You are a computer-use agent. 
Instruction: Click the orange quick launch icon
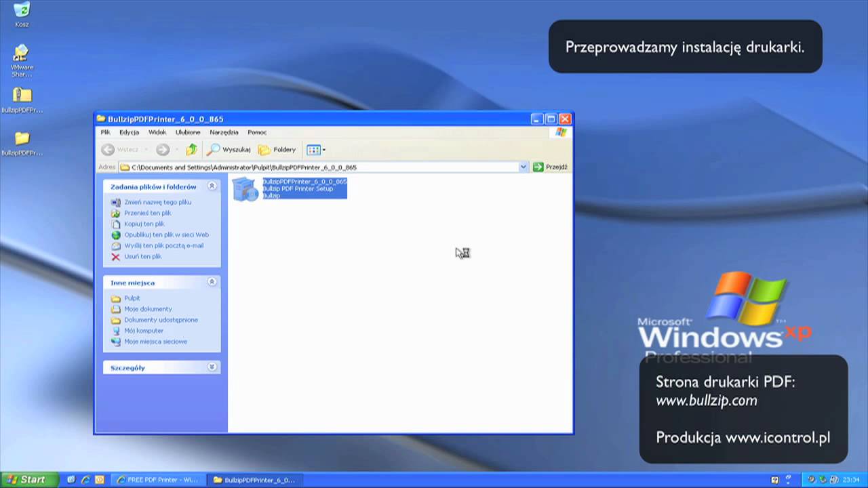[100, 480]
